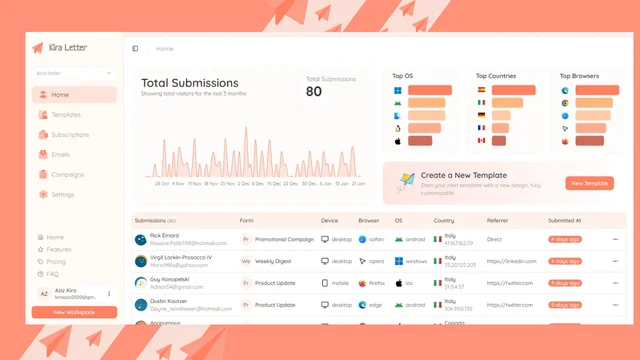Open row actions for Rick Emard
This screenshot has height=360, width=640.
(x=615, y=239)
